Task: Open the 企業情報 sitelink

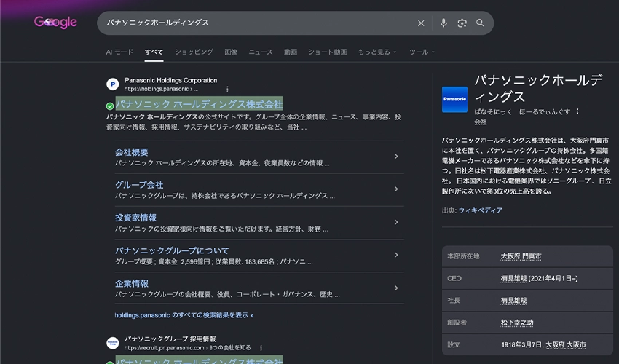Action: pos(132,283)
